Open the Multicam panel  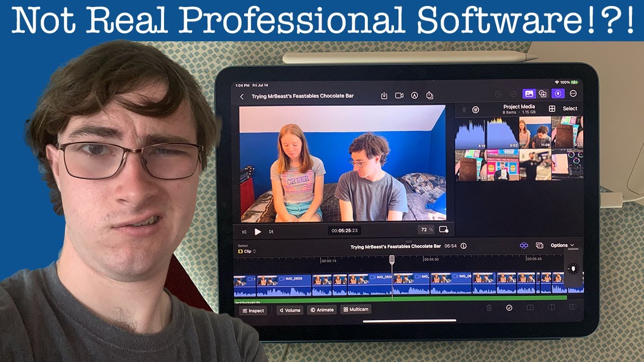pyautogui.click(x=356, y=310)
